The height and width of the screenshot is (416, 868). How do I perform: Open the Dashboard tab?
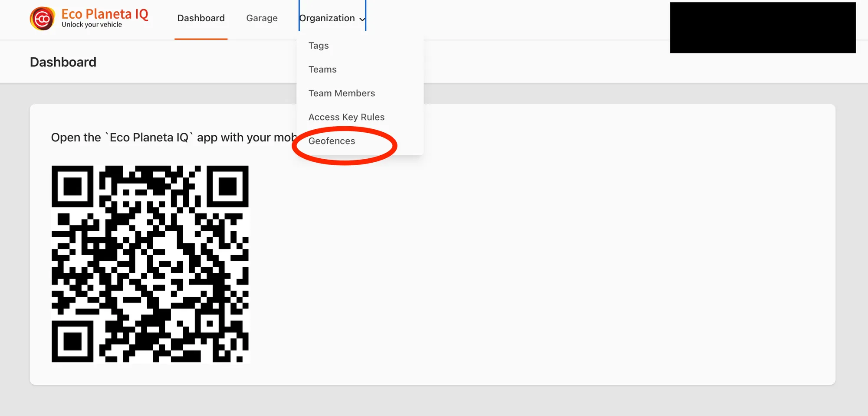(201, 18)
